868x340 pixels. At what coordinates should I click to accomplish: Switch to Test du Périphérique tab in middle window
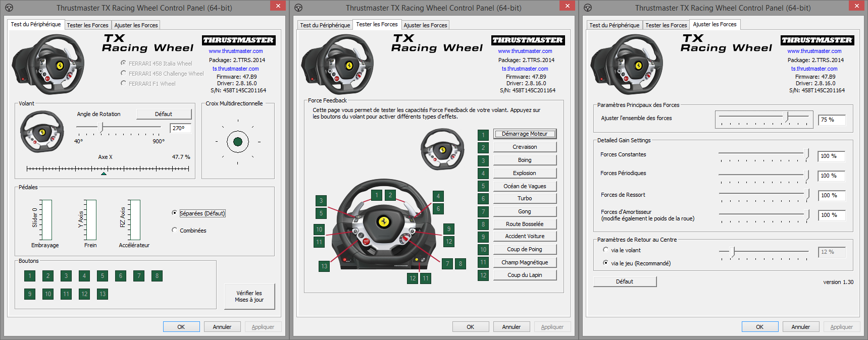pos(325,25)
